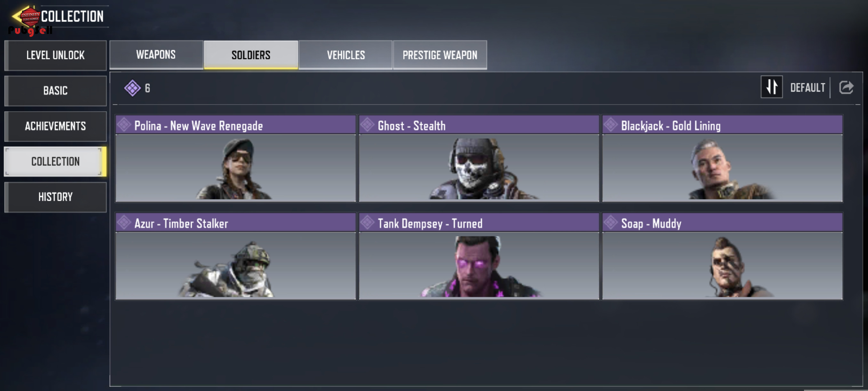The image size is (868, 391).
Task: Open the Basic profile section
Action: coord(56,91)
